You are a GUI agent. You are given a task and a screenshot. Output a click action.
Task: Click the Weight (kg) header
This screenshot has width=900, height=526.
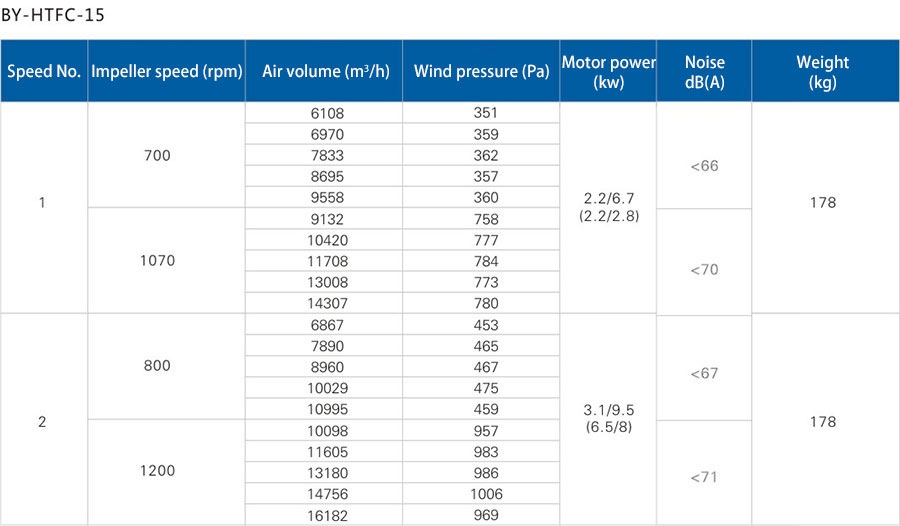[x=825, y=71]
